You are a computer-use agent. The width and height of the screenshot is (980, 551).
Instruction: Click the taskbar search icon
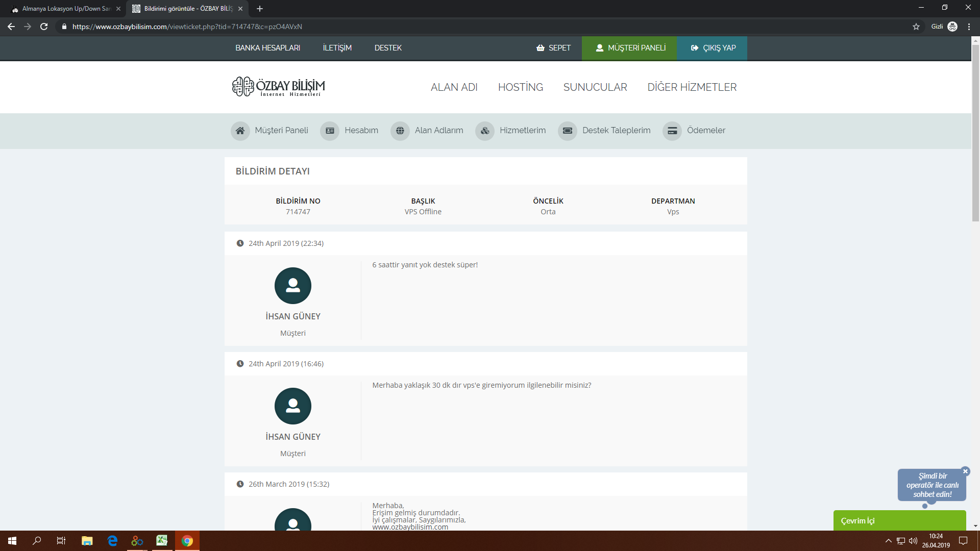pos(37,541)
